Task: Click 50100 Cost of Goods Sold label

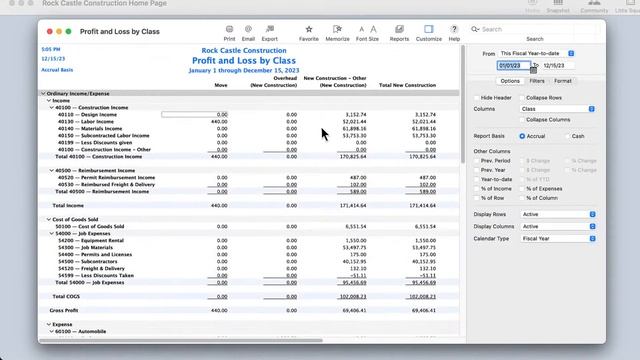Action: (x=90, y=227)
